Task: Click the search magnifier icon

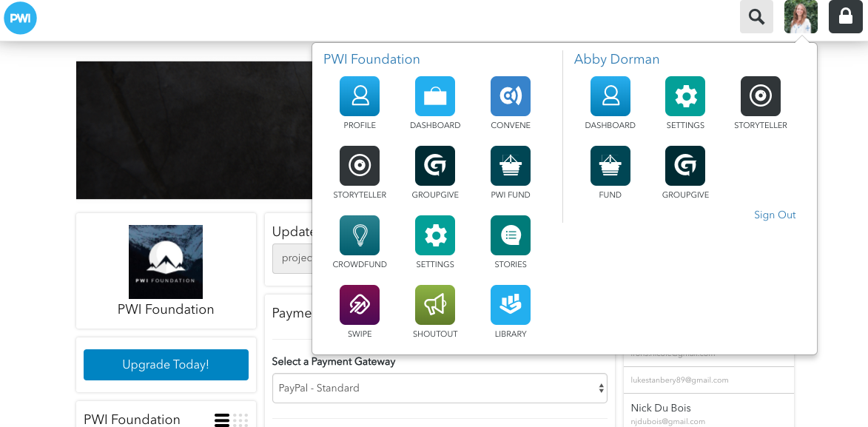Action: (757, 16)
